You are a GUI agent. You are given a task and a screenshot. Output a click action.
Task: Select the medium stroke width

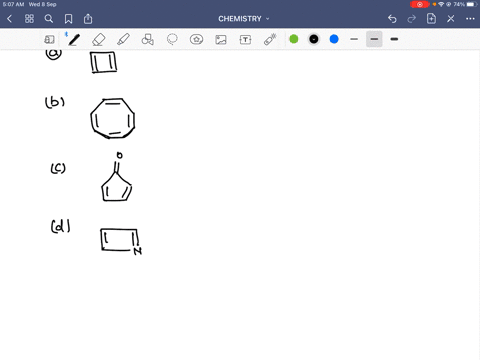[374, 39]
